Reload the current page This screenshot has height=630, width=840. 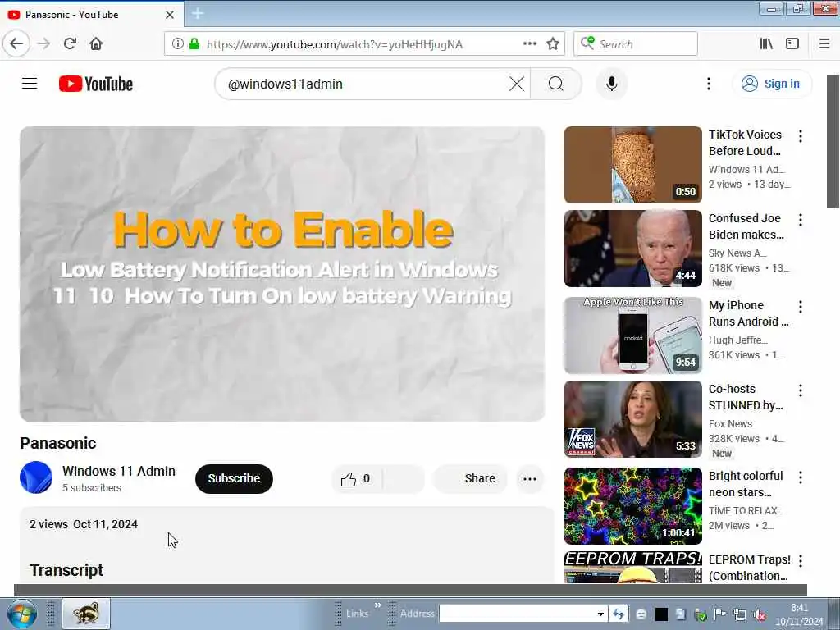[x=70, y=43]
